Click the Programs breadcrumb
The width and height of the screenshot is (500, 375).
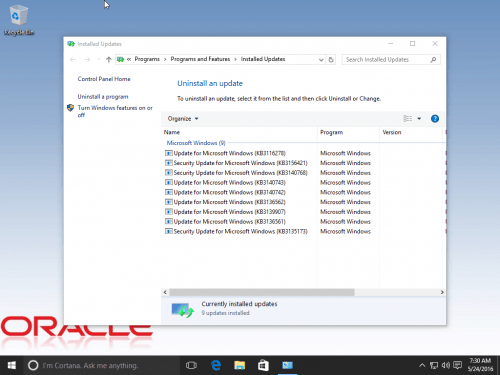[147, 59]
